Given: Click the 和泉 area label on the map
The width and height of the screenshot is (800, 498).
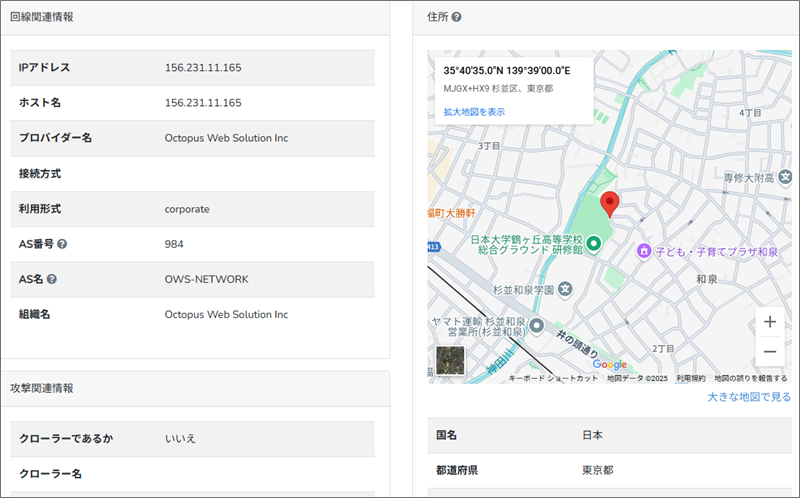Looking at the screenshot, I should [707, 279].
